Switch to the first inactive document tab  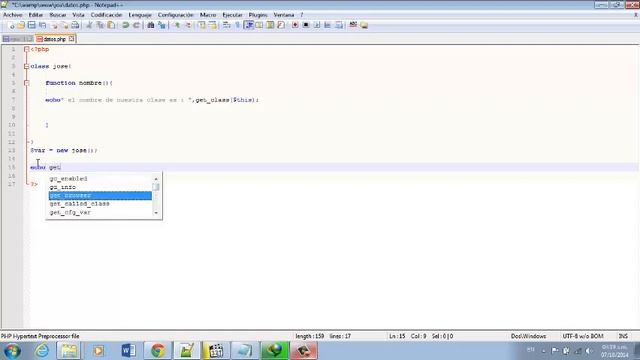(17, 39)
